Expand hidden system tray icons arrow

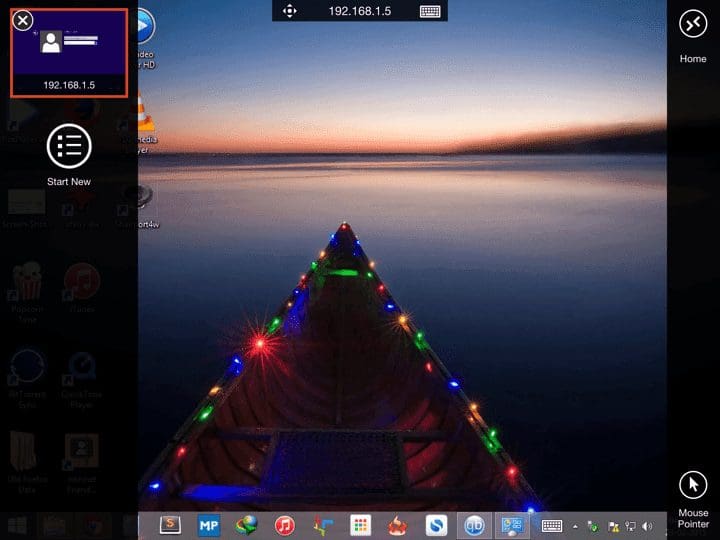[x=575, y=527]
